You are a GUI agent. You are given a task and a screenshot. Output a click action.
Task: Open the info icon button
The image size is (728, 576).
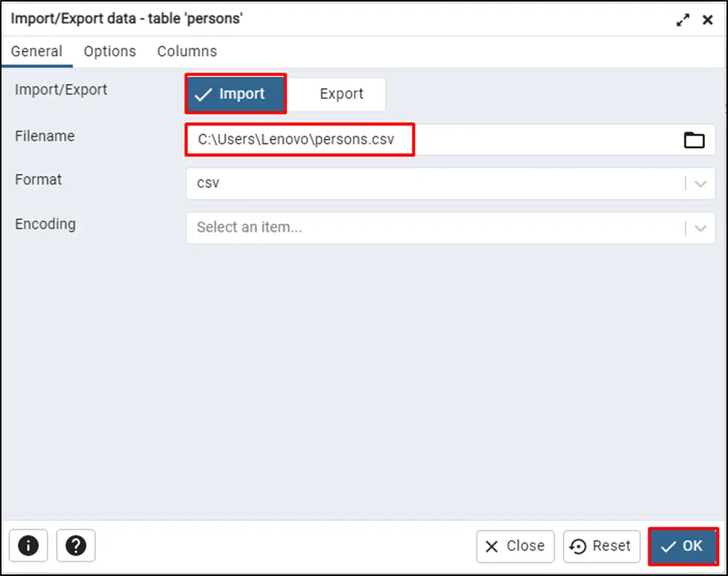28,546
